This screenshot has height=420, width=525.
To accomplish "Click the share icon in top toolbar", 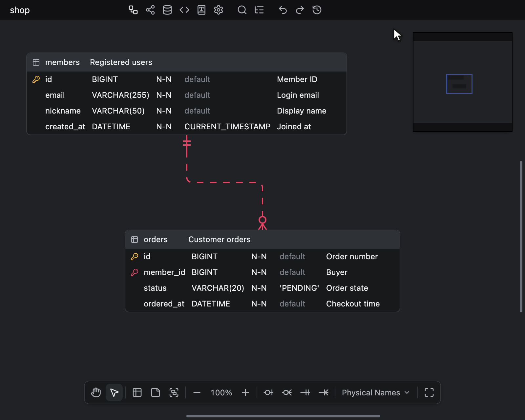I will [150, 10].
